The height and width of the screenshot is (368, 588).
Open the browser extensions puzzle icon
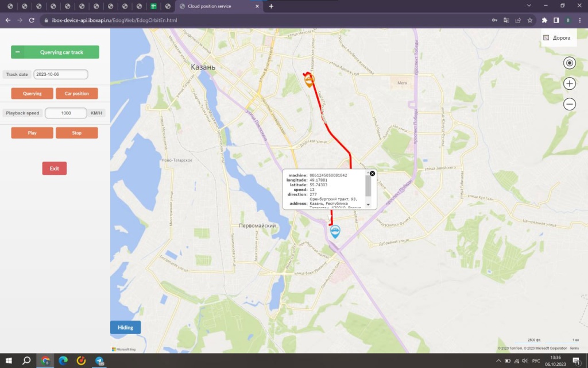click(544, 20)
